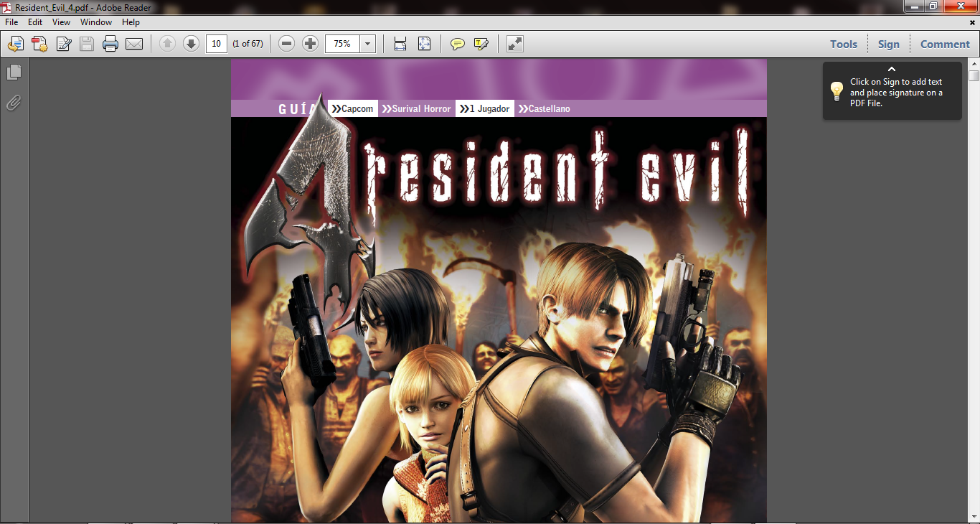Click the Zoom out minus button
This screenshot has height=524, width=980.
[286, 44]
